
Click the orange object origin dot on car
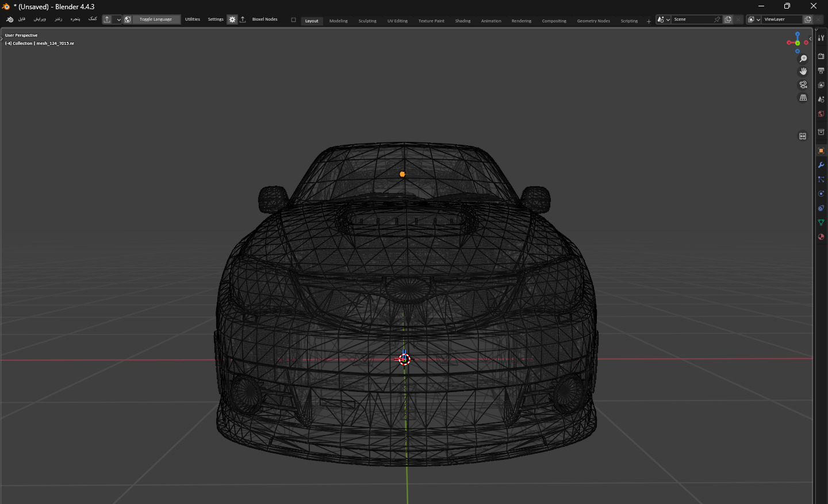(402, 174)
